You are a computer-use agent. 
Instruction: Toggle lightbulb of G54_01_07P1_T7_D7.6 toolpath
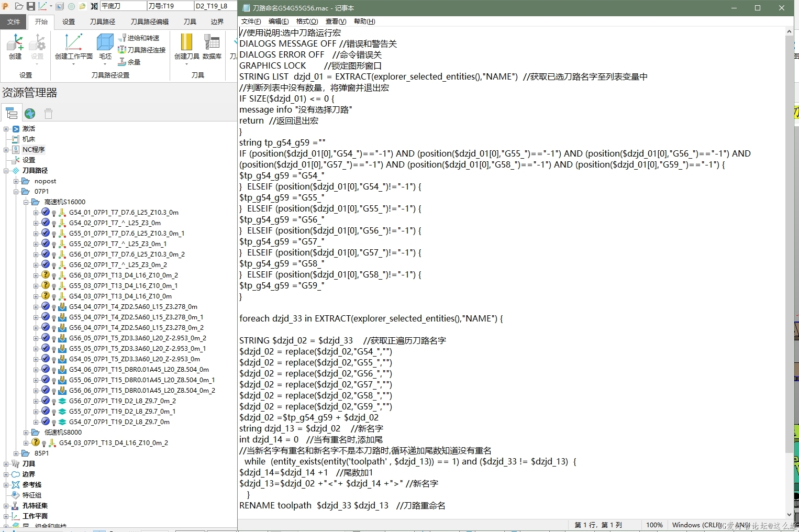tap(54, 213)
